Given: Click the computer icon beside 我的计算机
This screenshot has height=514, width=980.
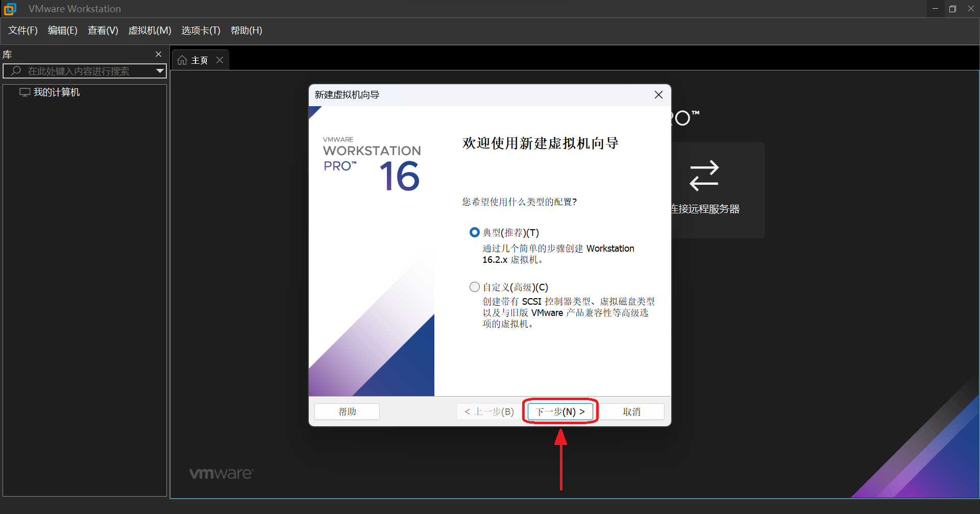Looking at the screenshot, I should click(24, 92).
